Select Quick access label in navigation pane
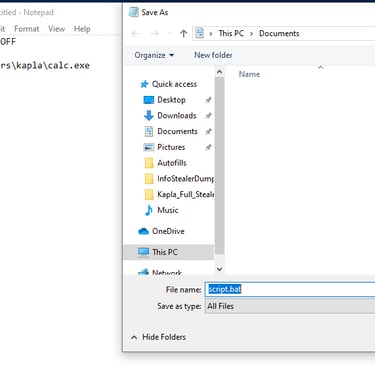The height and width of the screenshot is (366, 375). click(174, 84)
